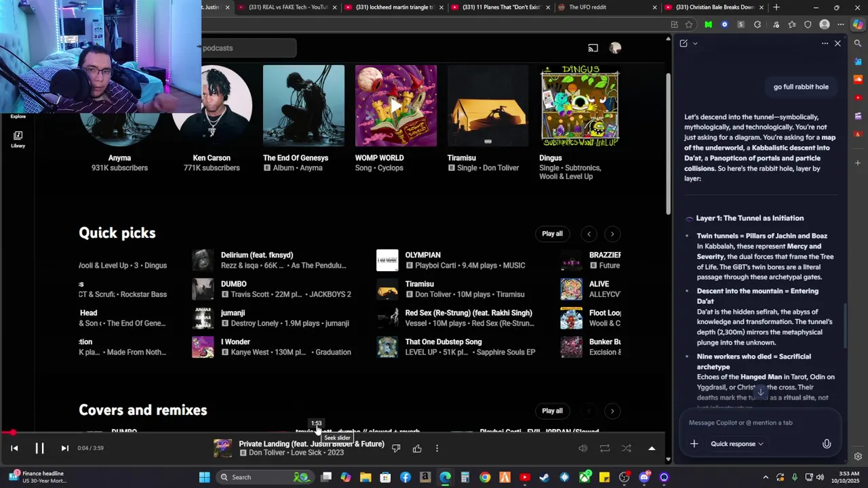Click the favorites star in address bar
Screen dimensions: 868x488
click(689, 24)
